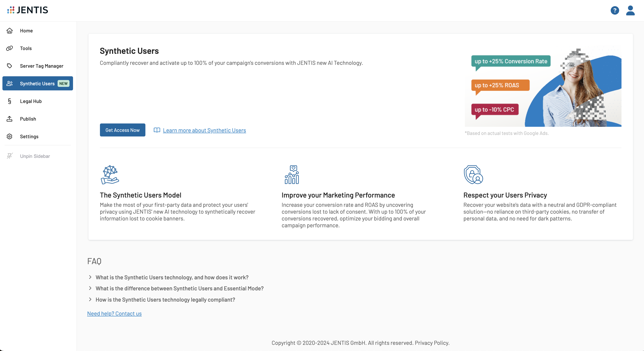Click the Home sidebar icon
This screenshot has height=351, width=644.
pos(10,30)
